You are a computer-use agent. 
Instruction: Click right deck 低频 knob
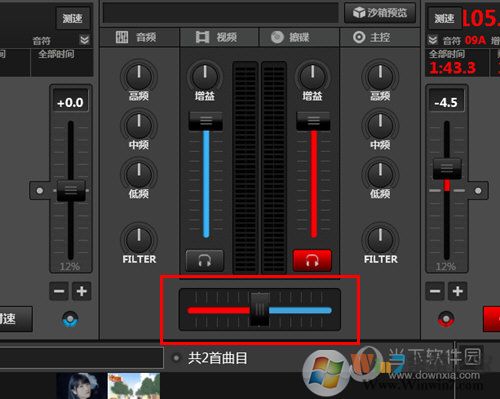tap(380, 175)
